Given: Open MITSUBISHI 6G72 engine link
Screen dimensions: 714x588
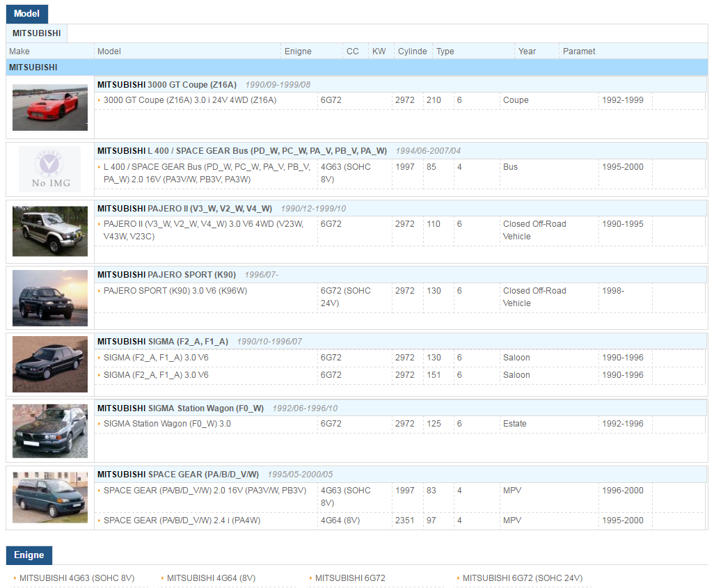Looking at the screenshot, I should pyautogui.click(x=350, y=578).
